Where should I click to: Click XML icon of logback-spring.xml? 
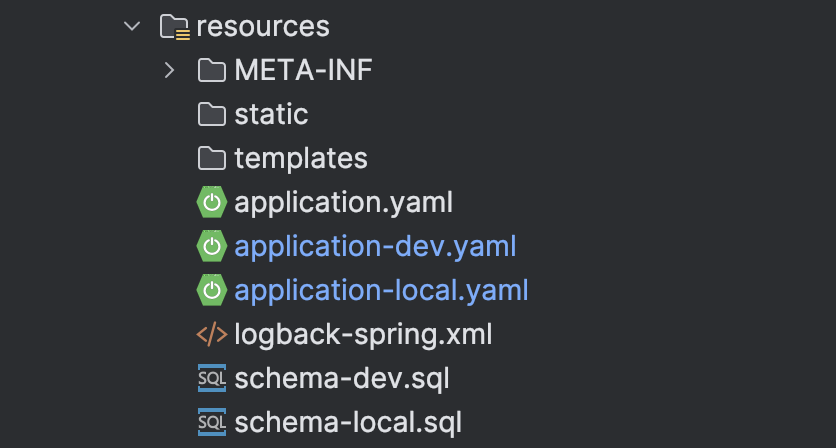(x=211, y=334)
